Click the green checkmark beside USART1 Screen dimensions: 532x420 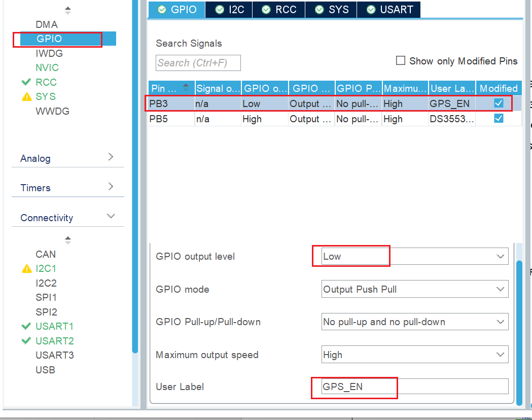(26, 326)
